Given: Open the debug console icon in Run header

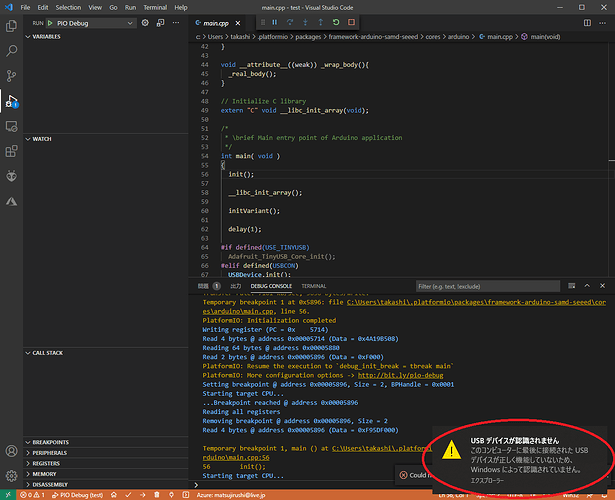Looking at the screenshot, I should click(160, 23).
